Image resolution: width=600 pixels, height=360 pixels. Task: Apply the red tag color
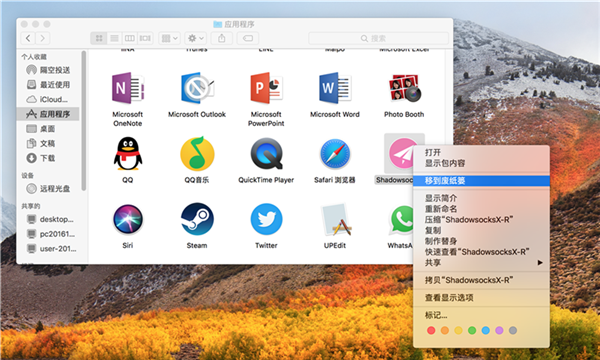pyautogui.click(x=431, y=331)
